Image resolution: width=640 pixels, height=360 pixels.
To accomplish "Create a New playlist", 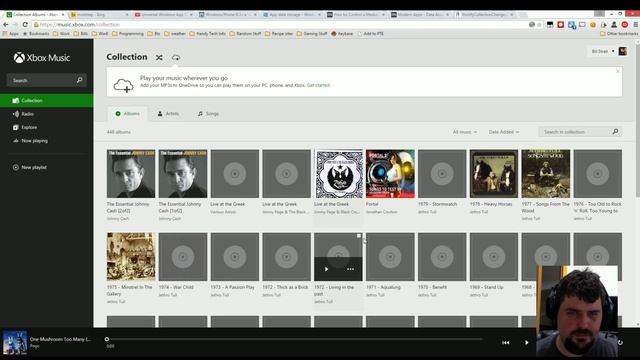I will 29,167.
